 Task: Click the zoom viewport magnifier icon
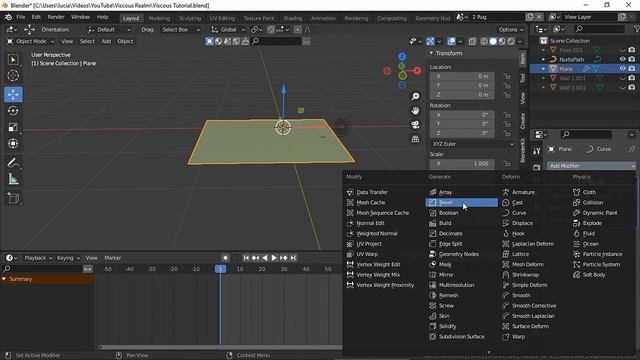tap(415, 96)
